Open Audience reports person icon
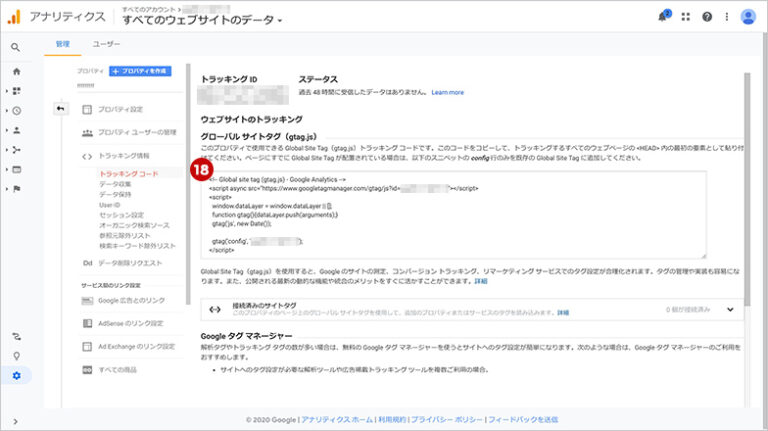The height and width of the screenshot is (431, 768). click(17, 130)
